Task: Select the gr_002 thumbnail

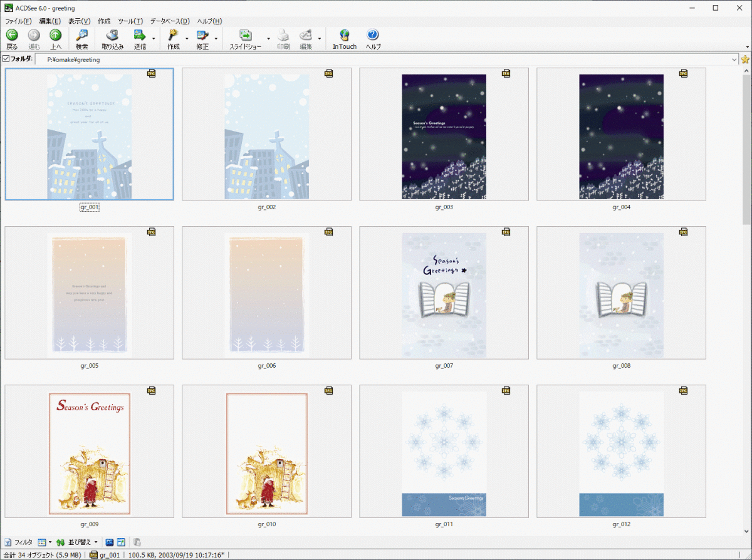Action: tap(266, 133)
